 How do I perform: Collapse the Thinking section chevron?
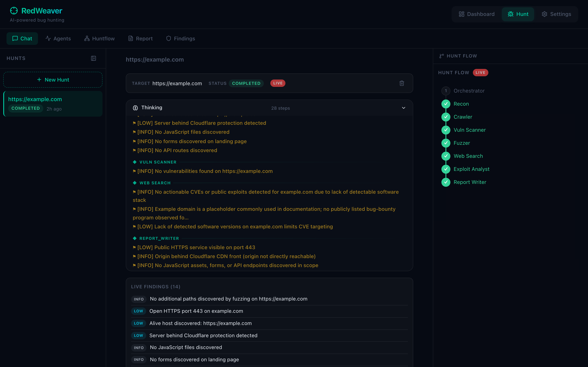point(404,108)
